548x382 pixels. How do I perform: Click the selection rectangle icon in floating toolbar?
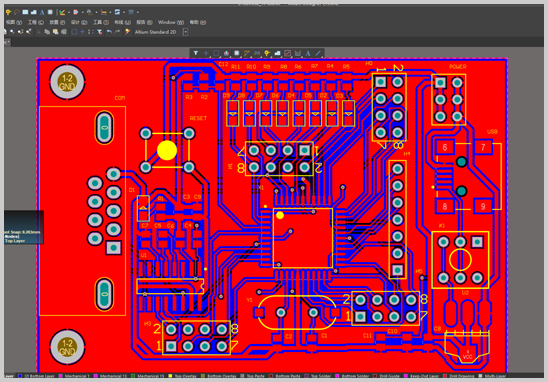coord(216,53)
